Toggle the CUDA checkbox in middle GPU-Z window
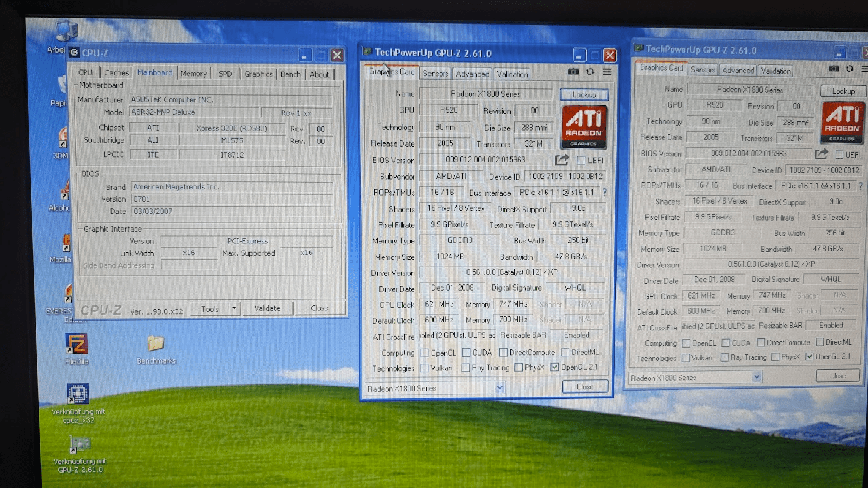Image resolution: width=868 pixels, height=488 pixels. [466, 353]
